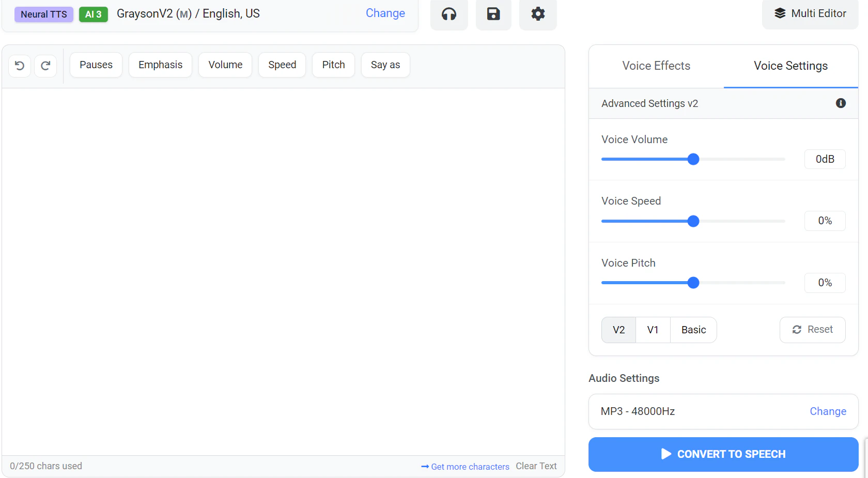Click Change to pick a different voice
Viewport: 868px width, 478px height.
[385, 13]
